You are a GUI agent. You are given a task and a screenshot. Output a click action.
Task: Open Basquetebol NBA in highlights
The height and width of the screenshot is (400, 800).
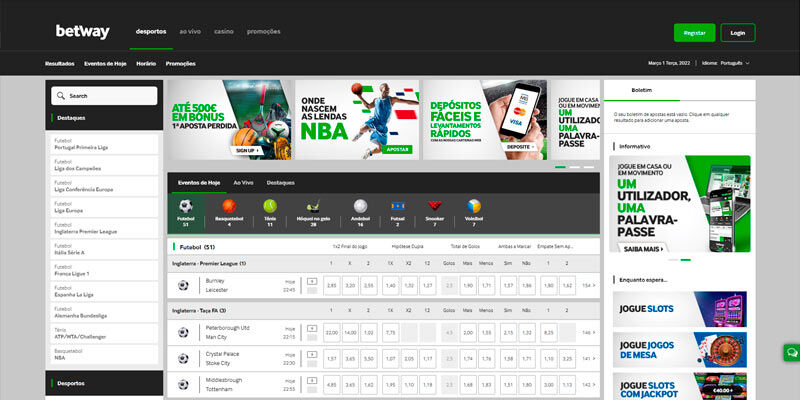point(105,355)
